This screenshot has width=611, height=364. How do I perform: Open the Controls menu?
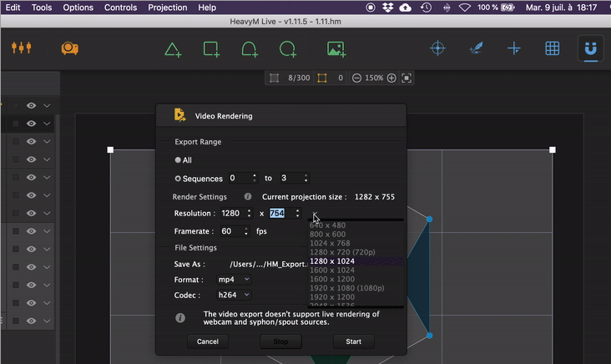pos(120,8)
